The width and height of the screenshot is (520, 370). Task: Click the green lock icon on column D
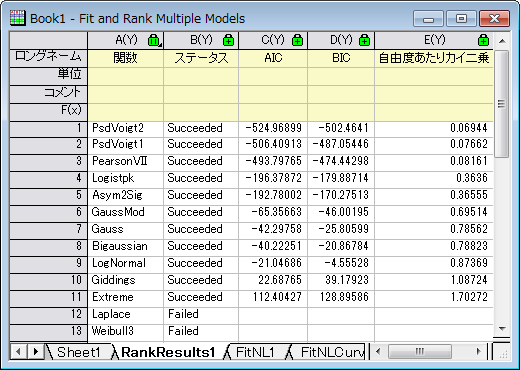pos(364,40)
